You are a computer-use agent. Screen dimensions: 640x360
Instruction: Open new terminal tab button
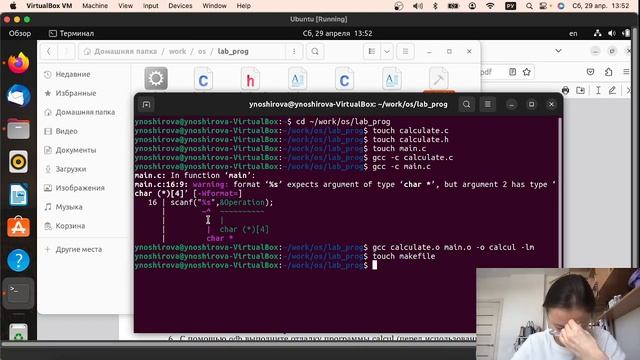point(147,105)
